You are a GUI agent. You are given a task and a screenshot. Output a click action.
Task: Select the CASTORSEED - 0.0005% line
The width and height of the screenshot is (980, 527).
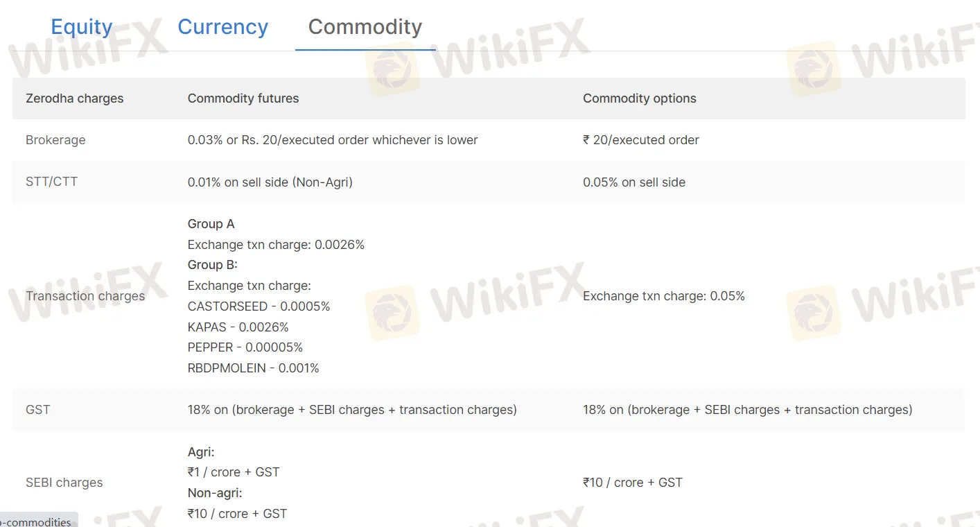[259, 306]
